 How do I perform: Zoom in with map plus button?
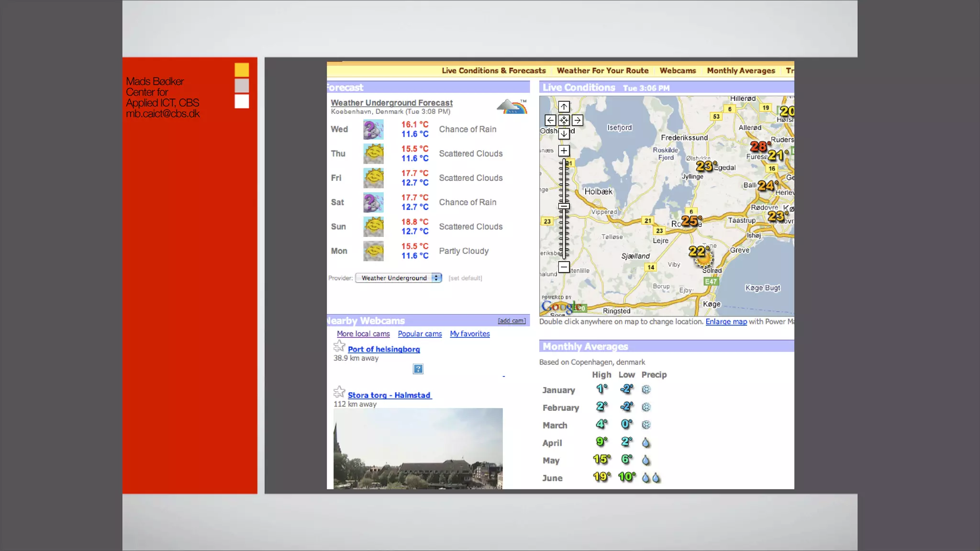tap(564, 151)
